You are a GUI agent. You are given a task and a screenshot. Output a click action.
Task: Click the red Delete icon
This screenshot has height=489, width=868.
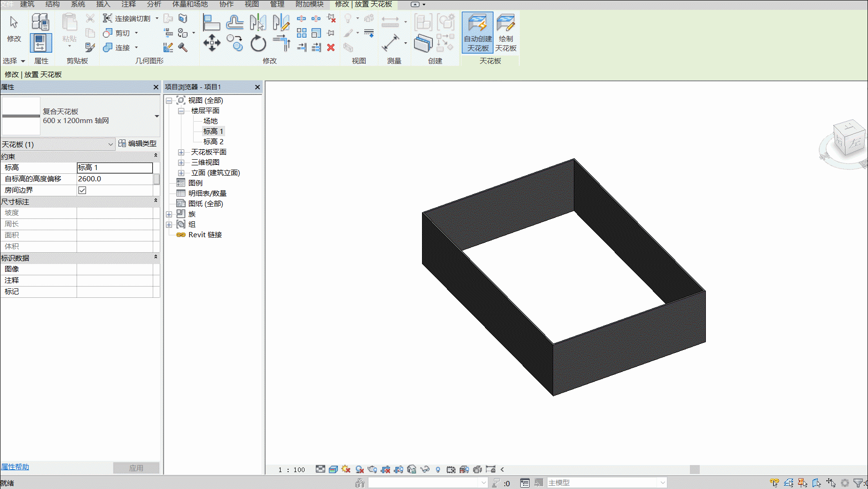click(331, 47)
